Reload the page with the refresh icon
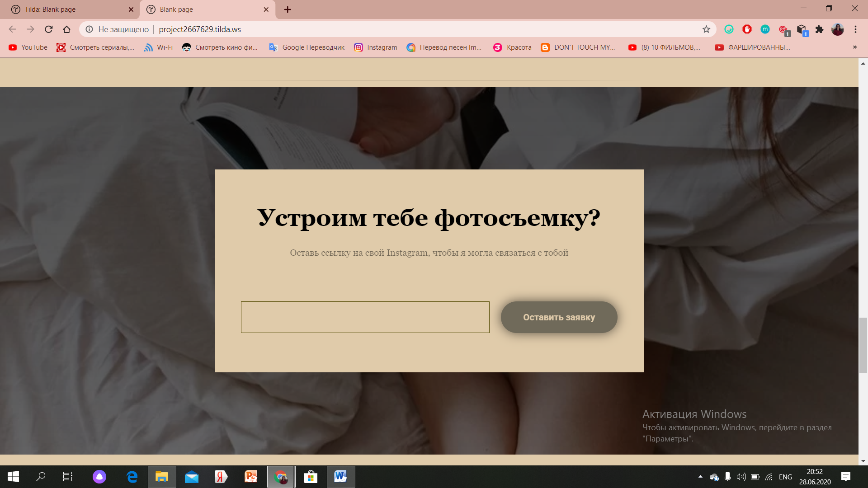The height and width of the screenshot is (488, 868). click(49, 29)
